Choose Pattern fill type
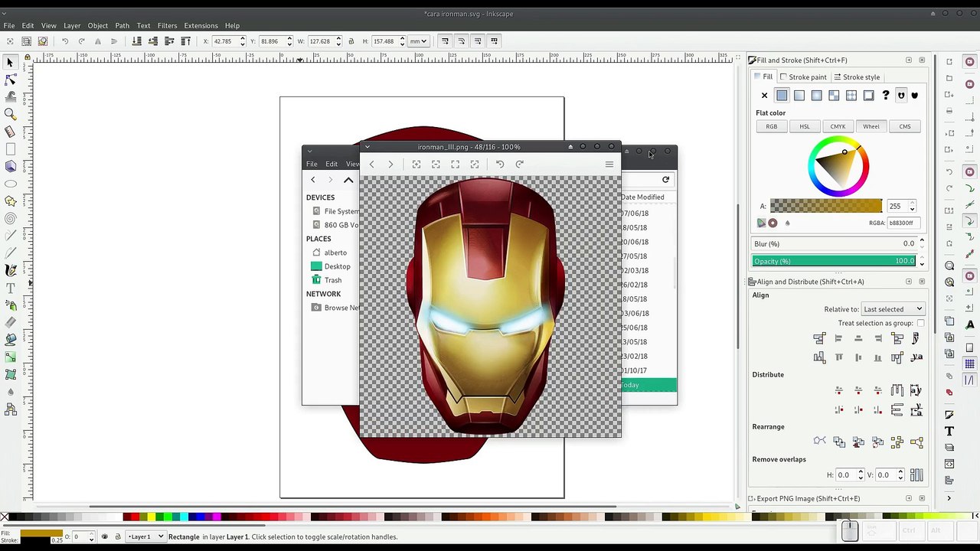The height and width of the screenshot is (551, 980). pos(851,96)
